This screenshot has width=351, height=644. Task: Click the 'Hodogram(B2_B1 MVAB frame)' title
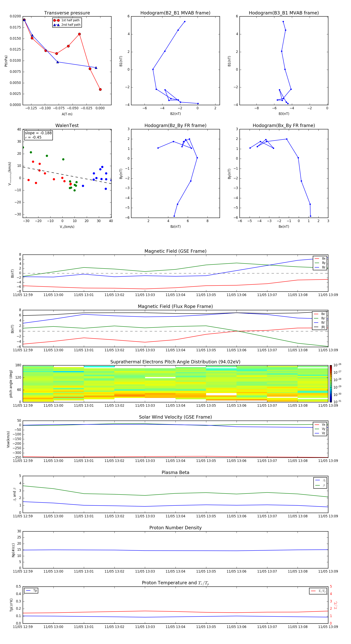coord(175,13)
